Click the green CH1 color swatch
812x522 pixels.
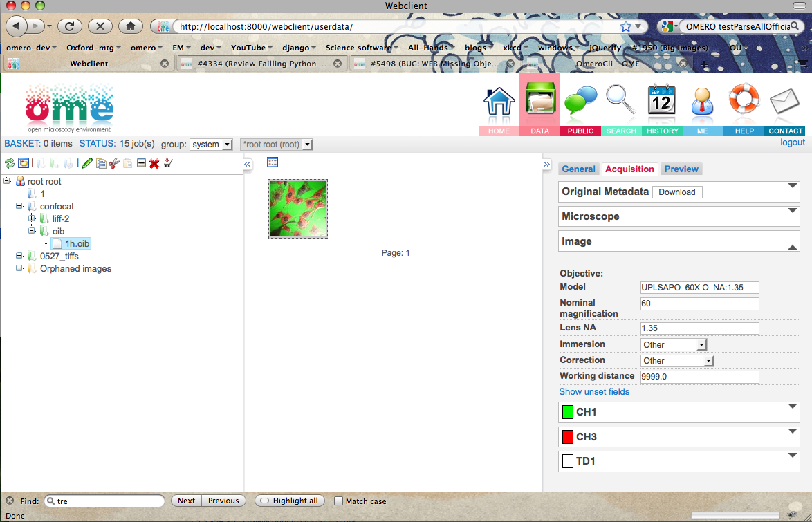[568, 412]
